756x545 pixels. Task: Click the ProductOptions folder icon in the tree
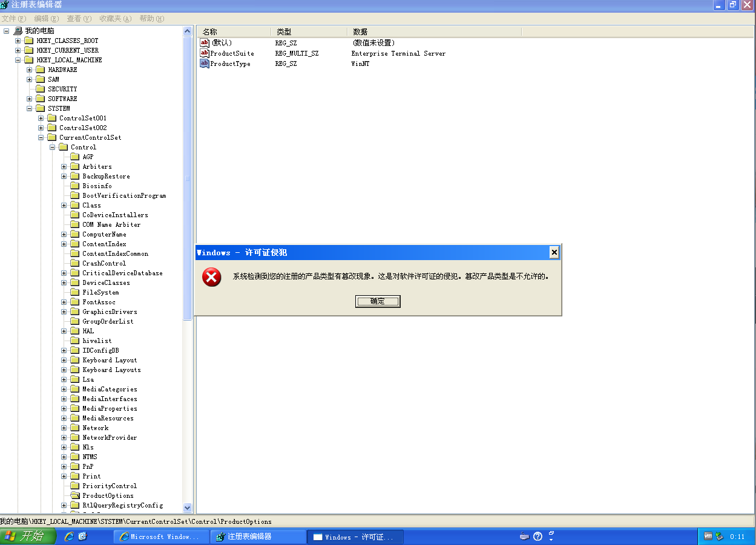[x=74, y=495]
